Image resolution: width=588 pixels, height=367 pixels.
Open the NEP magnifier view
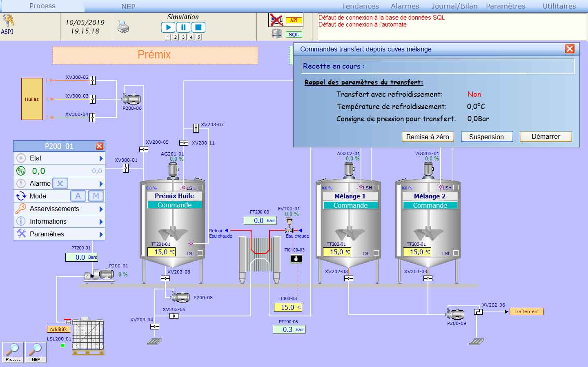(x=36, y=352)
